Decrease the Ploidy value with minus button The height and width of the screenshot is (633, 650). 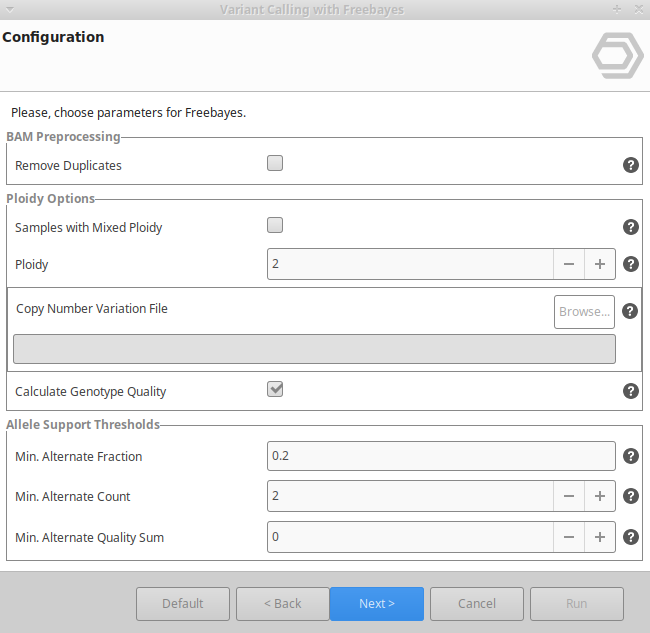(x=569, y=264)
